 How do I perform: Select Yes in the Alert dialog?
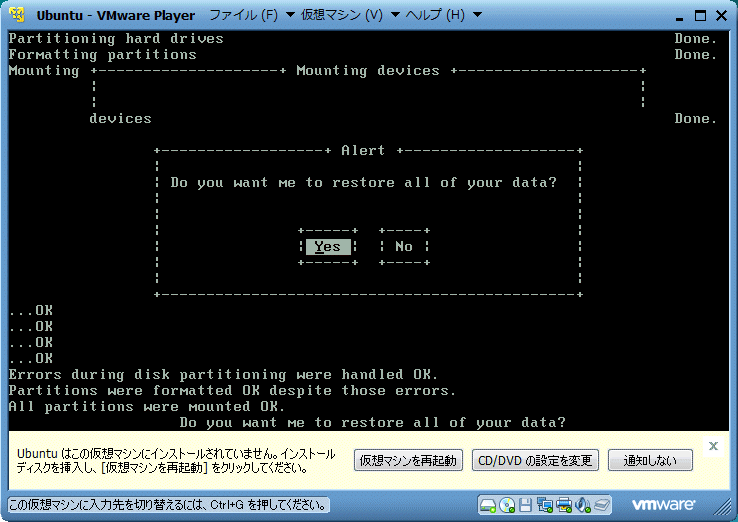[x=327, y=247]
